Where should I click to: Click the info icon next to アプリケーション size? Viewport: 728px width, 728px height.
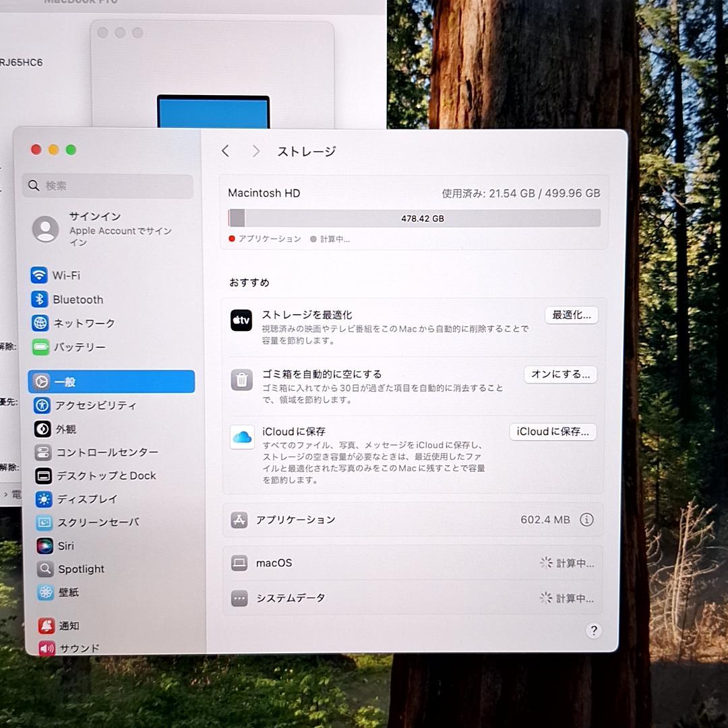586,520
